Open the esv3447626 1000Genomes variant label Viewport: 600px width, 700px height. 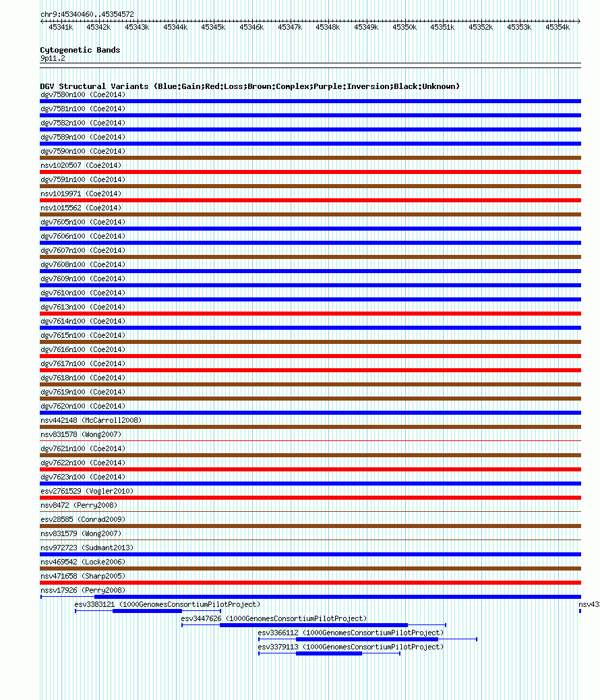coord(274,619)
